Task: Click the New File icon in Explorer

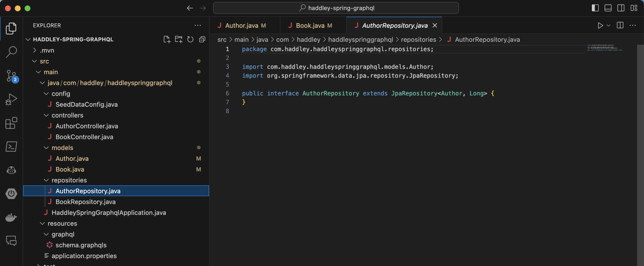Action: point(167,39)
